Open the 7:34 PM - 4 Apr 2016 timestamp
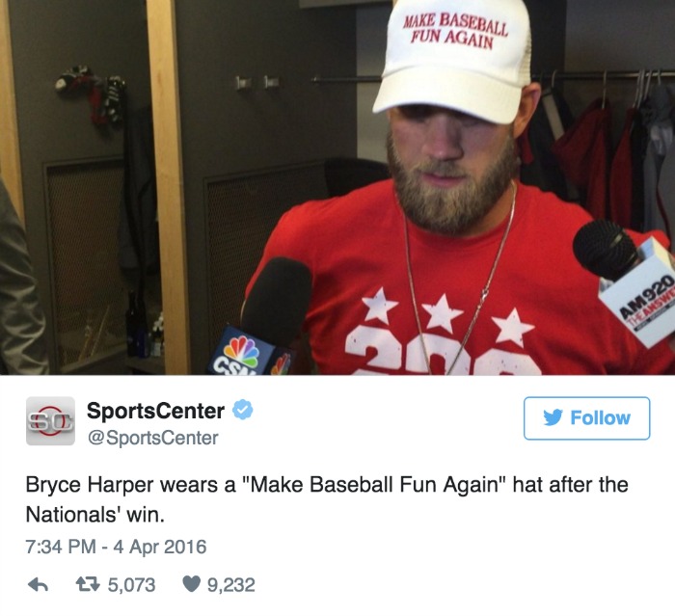675x616 pixels. [117, 547]
